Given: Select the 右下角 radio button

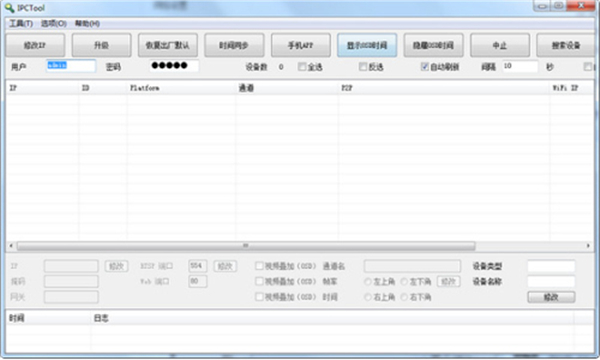Looking at the screenshot, I should coord(404,297).
